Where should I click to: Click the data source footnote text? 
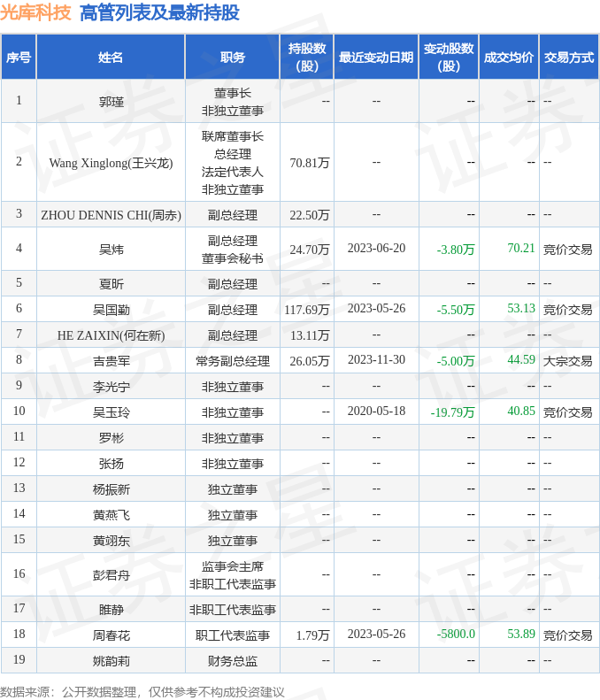click(142, 692)
